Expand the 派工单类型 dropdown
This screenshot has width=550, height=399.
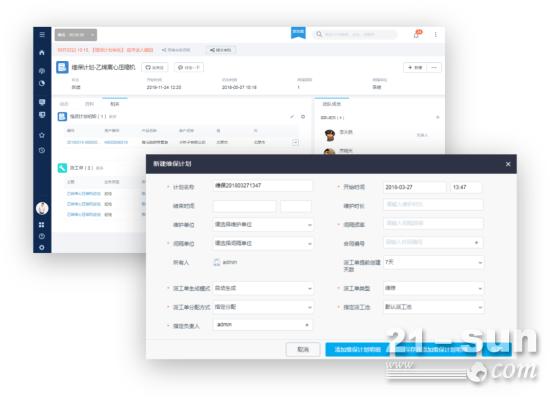(x=434, y=288)
